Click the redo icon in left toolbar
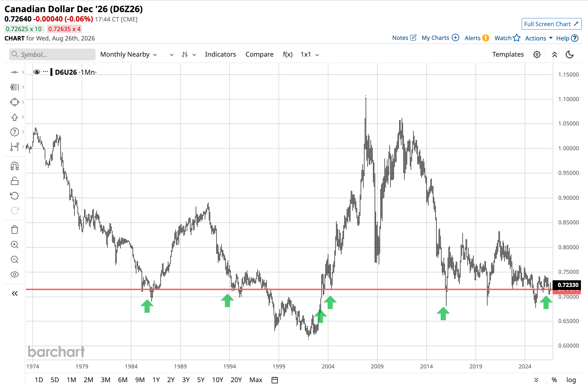This screenshot has width=588, height=384. 14,211
